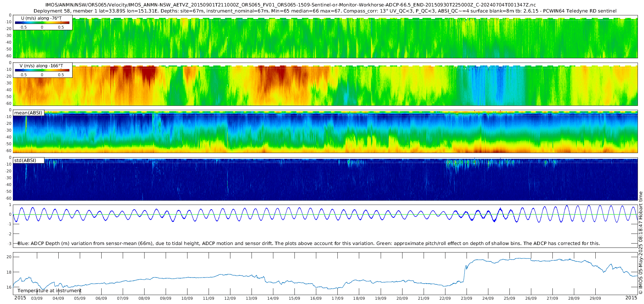Click the 20 tick on temperature axis
644x304 pixels.
click(9, 257)
